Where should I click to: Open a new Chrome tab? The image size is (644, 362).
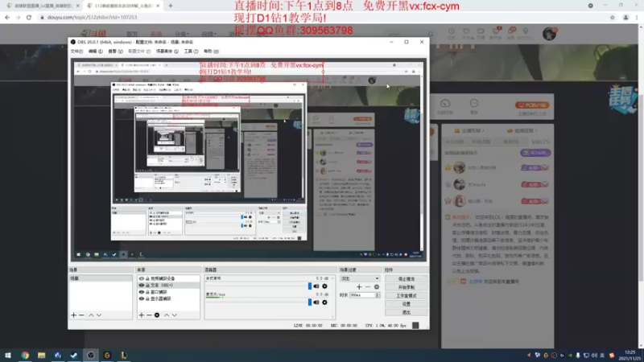[x=171, y=6]
